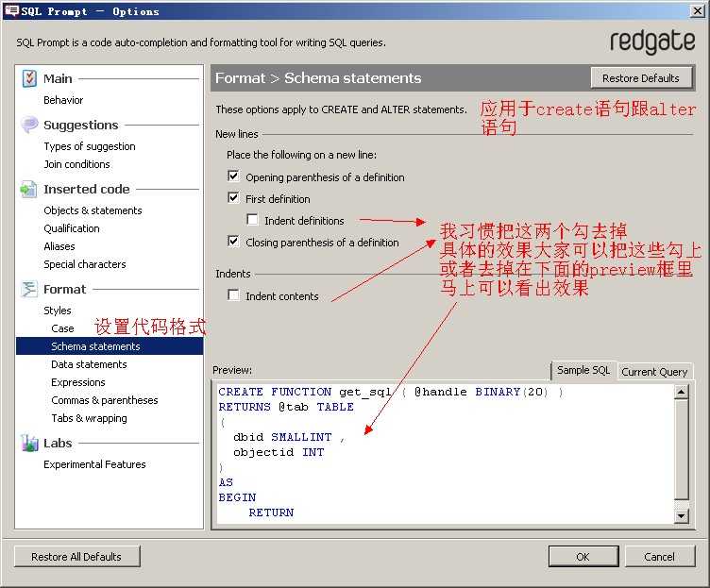Screen dimensions: 710x588
Task: Open the Qualification settings page
Action: 72,228
